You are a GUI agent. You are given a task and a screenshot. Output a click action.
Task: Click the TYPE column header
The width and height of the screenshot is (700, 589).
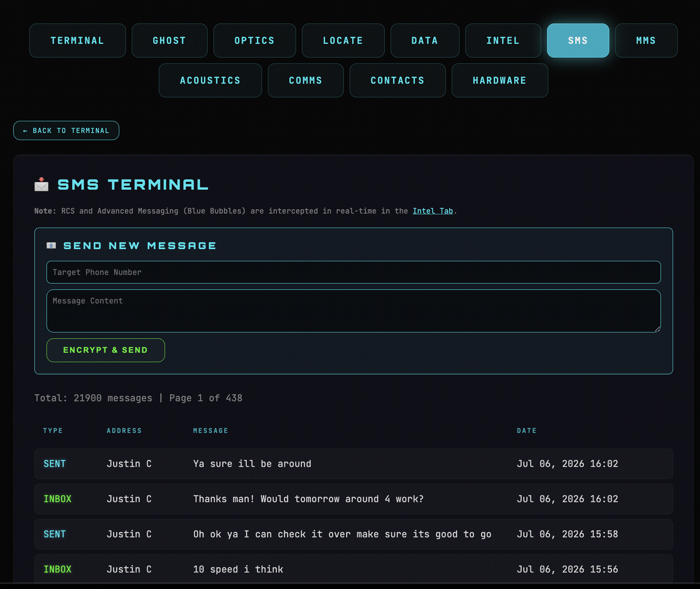(53, 431)
